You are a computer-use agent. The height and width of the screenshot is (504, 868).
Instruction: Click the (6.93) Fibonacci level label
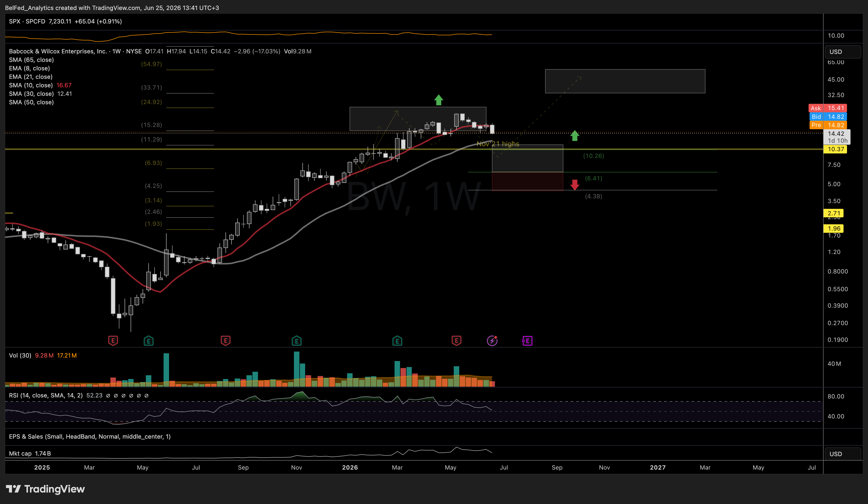pyautogui.click(x=153, y=163)
